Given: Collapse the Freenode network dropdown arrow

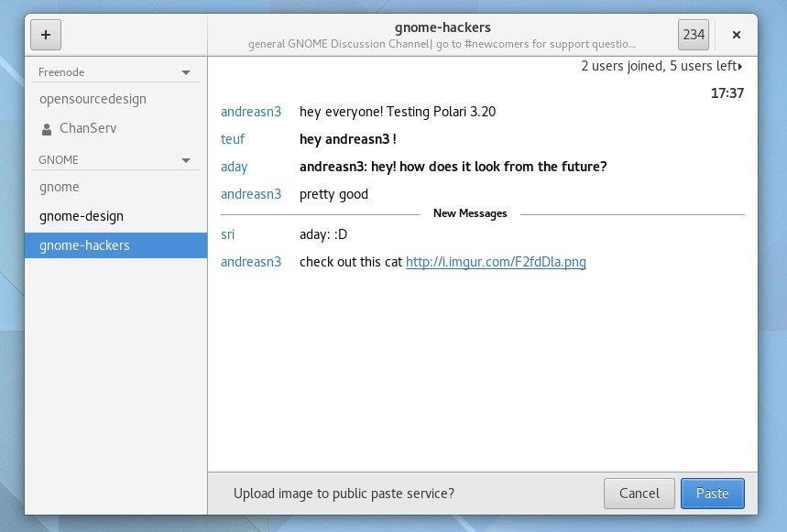Looking at the screenshot, I should (186, 72).
